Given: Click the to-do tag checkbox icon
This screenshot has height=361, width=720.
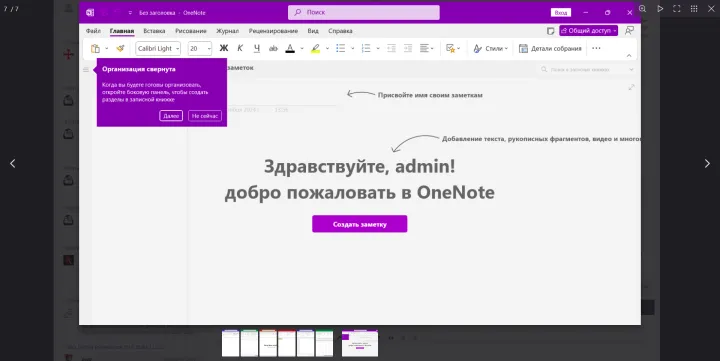Looking at the screenshot, I should [x=450, y=48].
